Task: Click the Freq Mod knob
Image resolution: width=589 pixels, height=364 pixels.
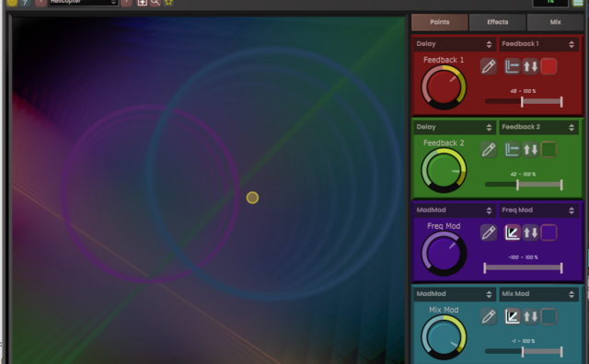Action: tap(444, 254)
